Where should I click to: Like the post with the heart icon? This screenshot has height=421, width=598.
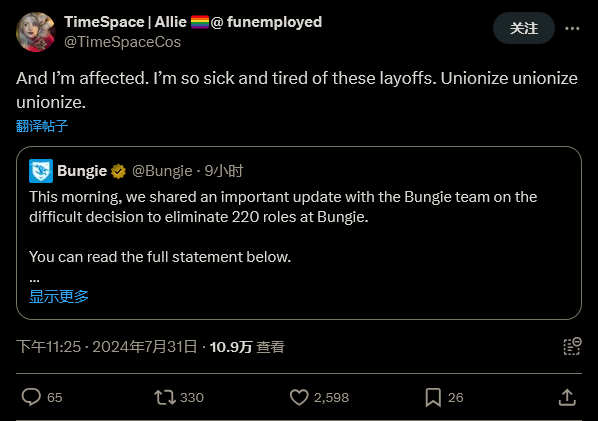click(x=299, y=397)
